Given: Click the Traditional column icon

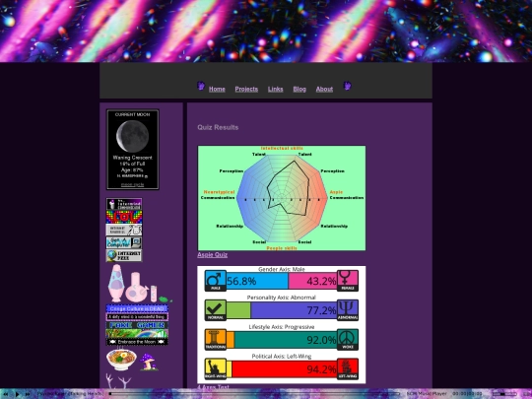Looking at the screenshot, I should click(x=216, y=340).
